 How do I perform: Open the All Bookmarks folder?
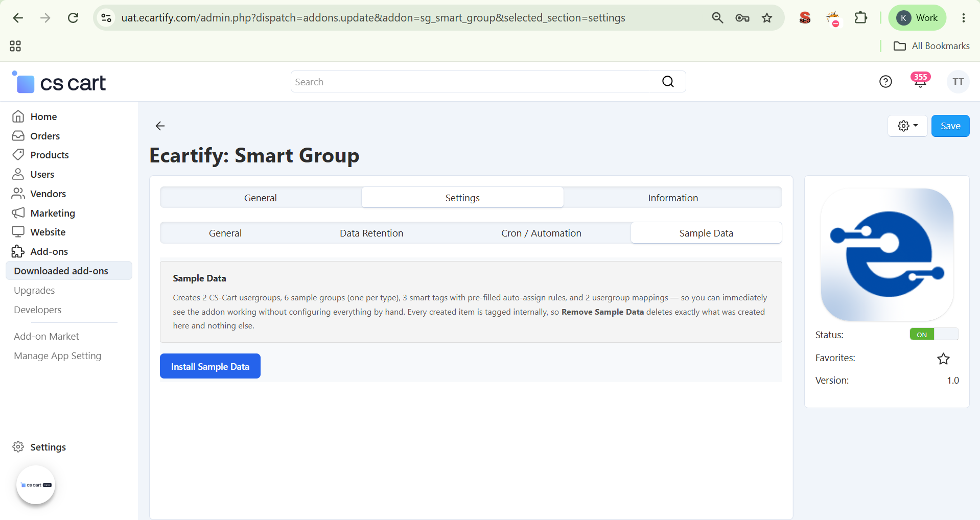pos(931,46)
